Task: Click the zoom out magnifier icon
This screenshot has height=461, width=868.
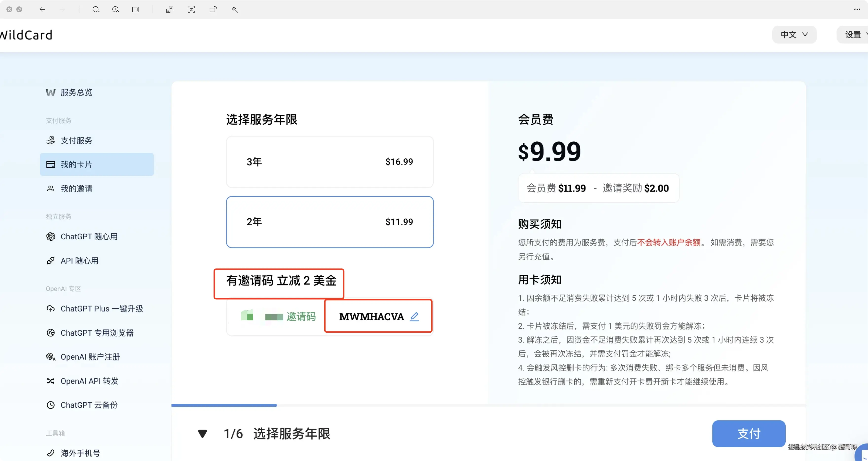Action: [x=96, y=9]
